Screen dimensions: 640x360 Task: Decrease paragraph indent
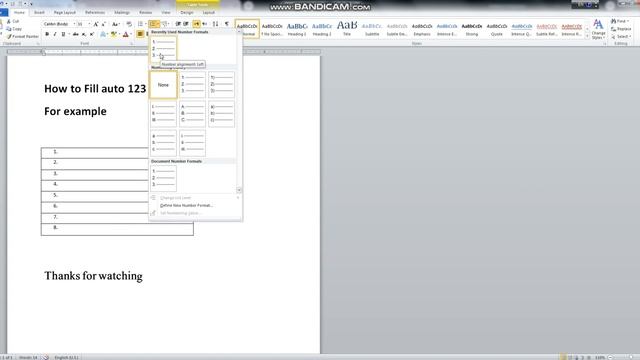178,24
